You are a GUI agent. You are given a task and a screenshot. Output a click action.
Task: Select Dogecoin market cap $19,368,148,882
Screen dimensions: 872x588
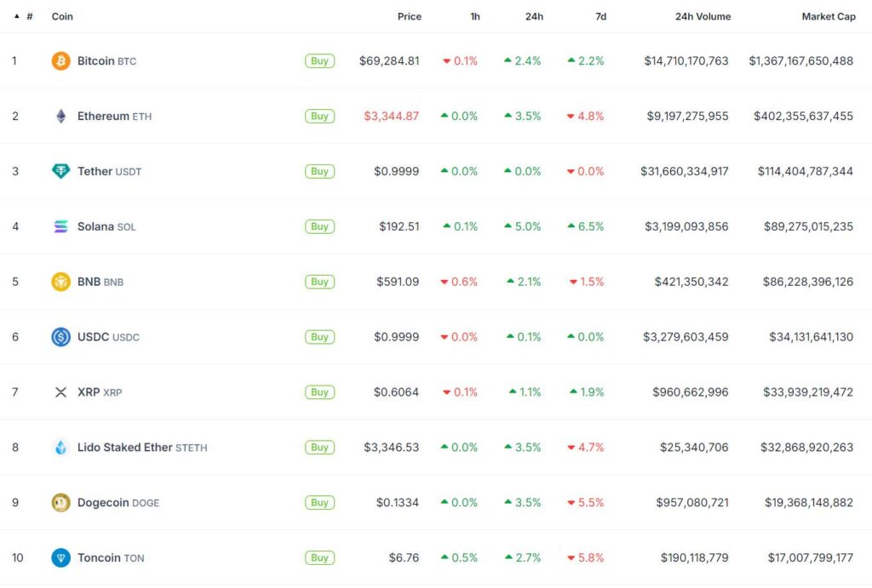coord(809,502)
